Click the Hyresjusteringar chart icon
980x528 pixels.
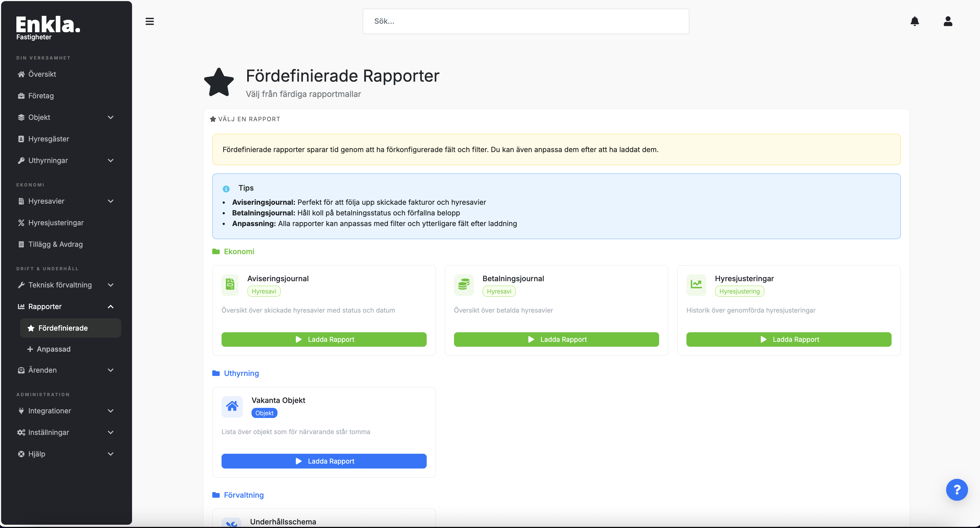696,284
